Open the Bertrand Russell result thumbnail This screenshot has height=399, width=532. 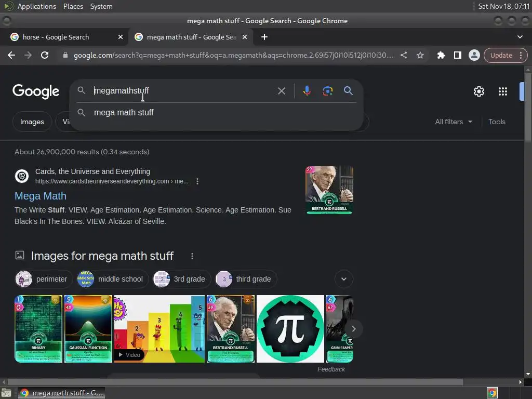pyautogui.click(x=329, y=190)
